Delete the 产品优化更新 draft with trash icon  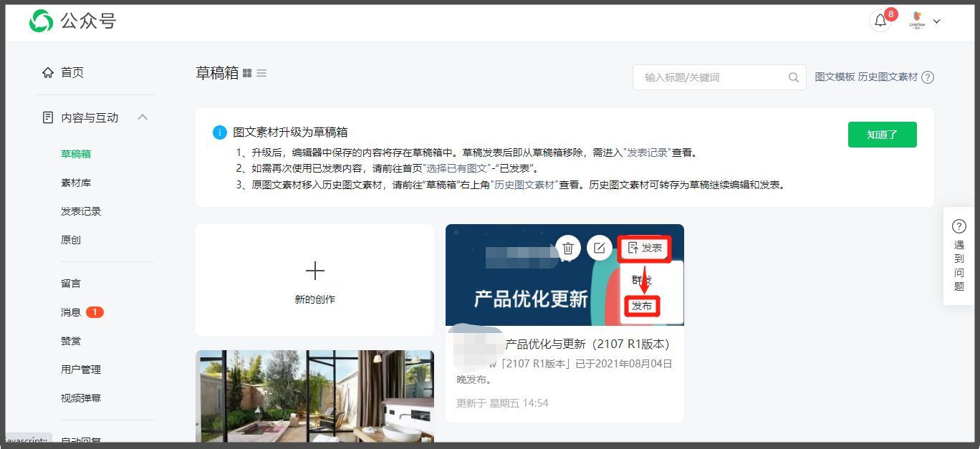[568, 248]
